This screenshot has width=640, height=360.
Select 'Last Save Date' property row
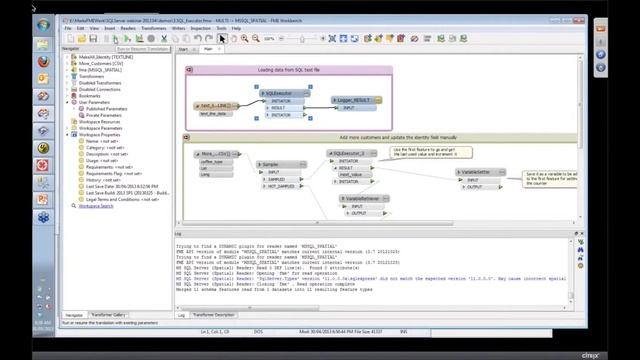pos(122,187)
